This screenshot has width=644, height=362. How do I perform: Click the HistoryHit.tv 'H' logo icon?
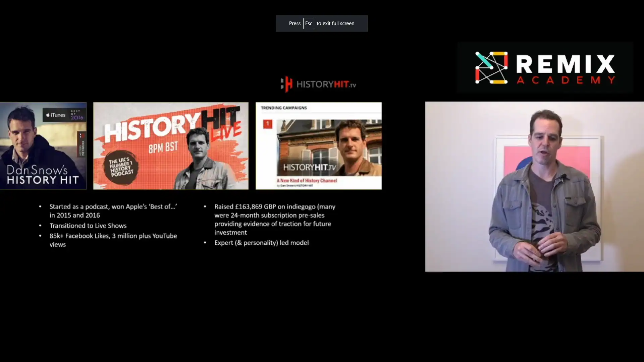pyautogui.click(x=286, y=84)
